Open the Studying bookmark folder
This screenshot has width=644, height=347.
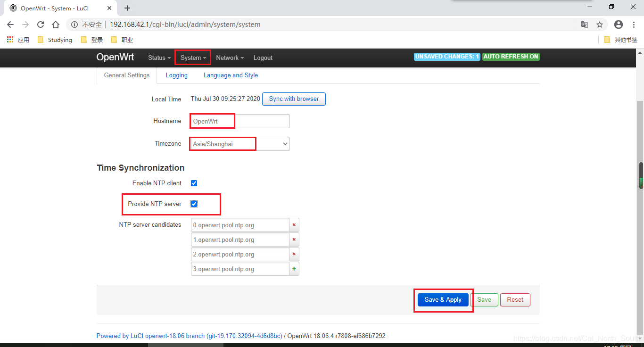[x=55, y=40]
